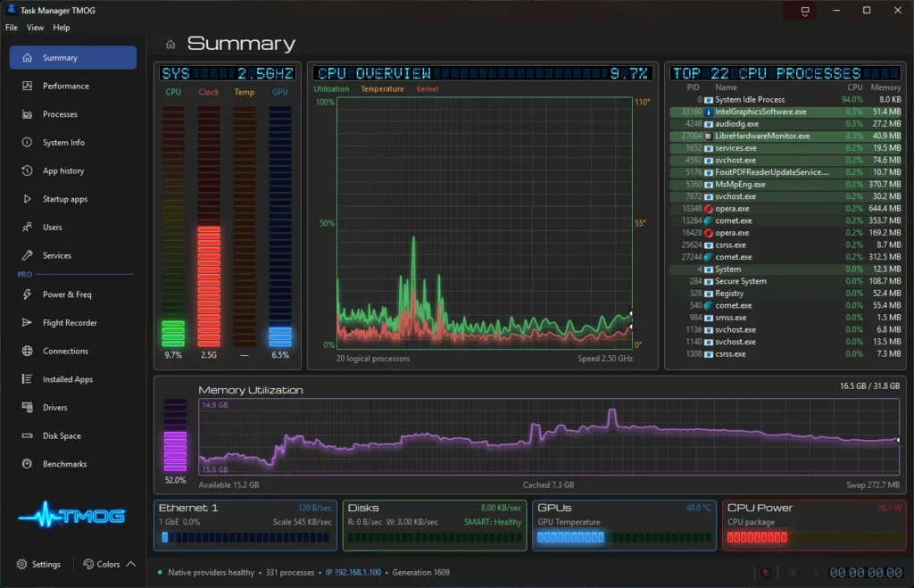The height and width of the screenshot is (588, 914).
Task: Sort processes by CPU column header
Action: (855, 87)
